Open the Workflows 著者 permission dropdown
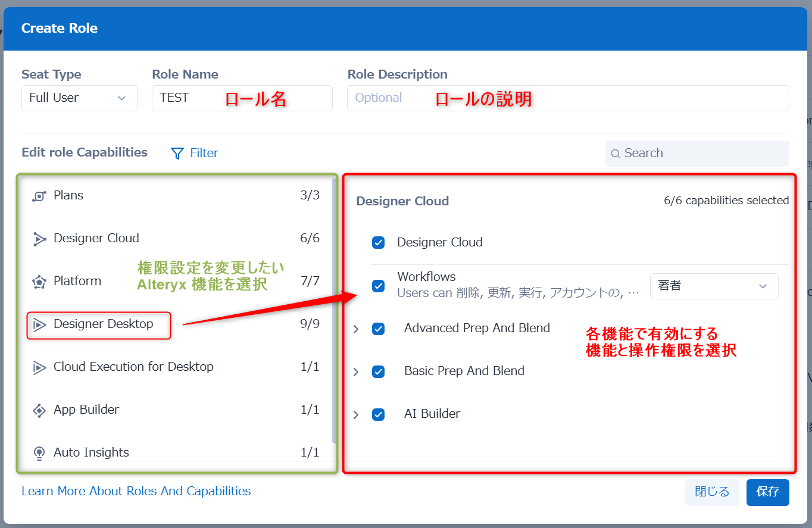The height and width of the screenshot is (528, 812). (714, 286)
